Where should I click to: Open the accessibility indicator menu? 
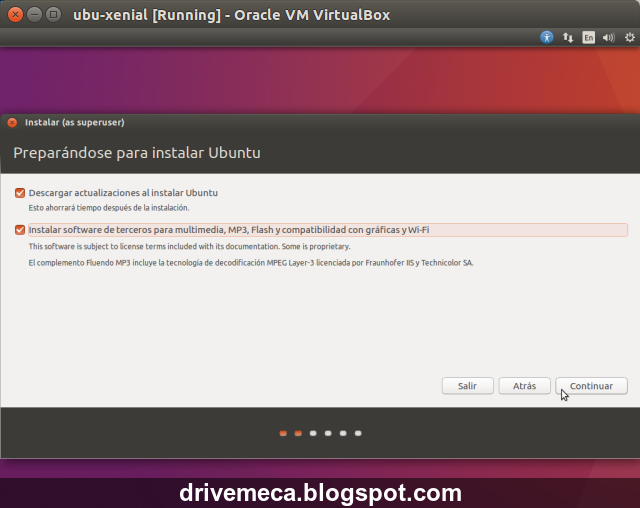coord(547,38)
